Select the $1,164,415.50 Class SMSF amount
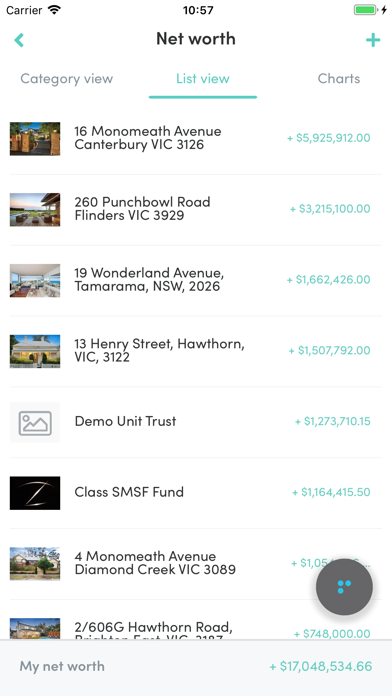Screen dimensions: 392x696 [331, 492]
